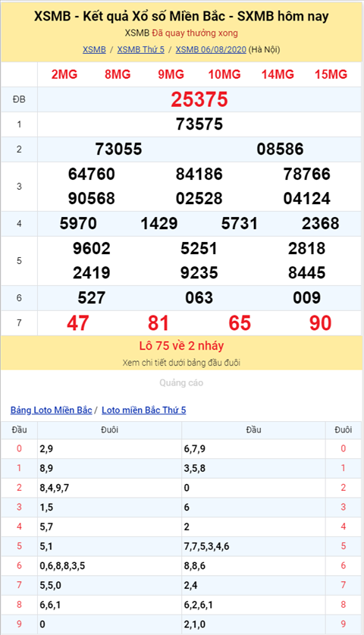The width and height of the screenshot is (364, 635).
Task: Select third prize number 78766
Action: 307,174
